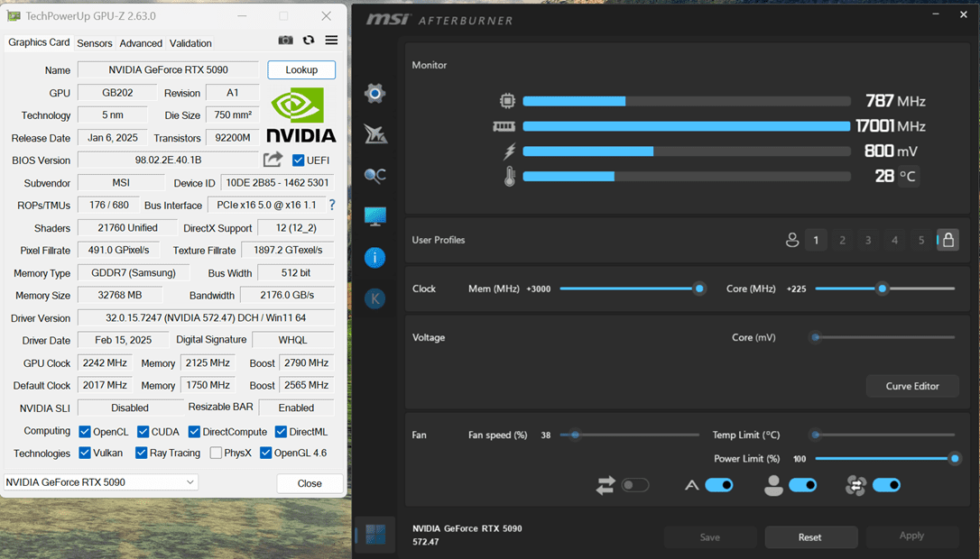Switch to the Graphics Card tab
980x559 pixels.
click(x=39, y=42)
